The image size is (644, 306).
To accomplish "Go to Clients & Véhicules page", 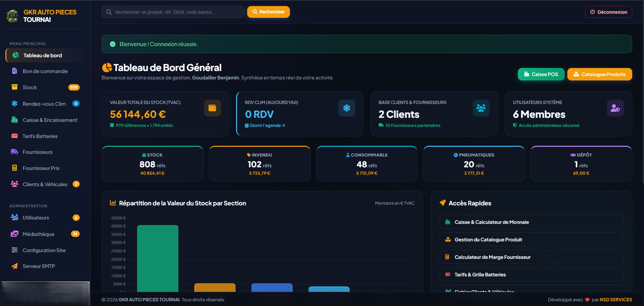I will 45,184.
